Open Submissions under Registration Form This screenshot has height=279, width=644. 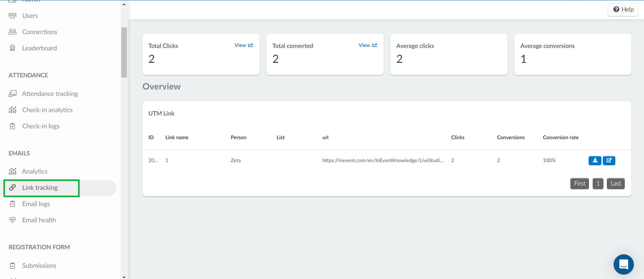[x=39, y=265]
